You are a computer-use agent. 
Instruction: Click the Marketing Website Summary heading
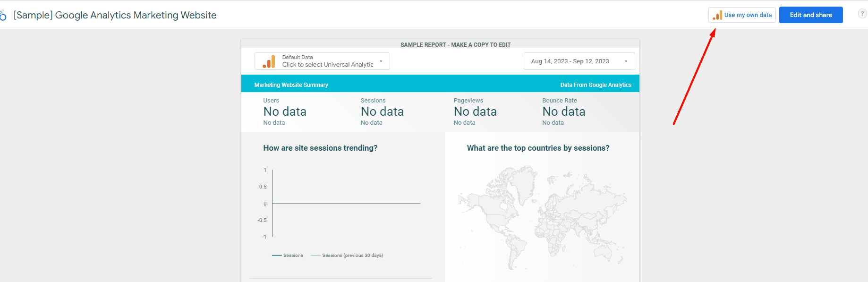click(x=291, y=85)
